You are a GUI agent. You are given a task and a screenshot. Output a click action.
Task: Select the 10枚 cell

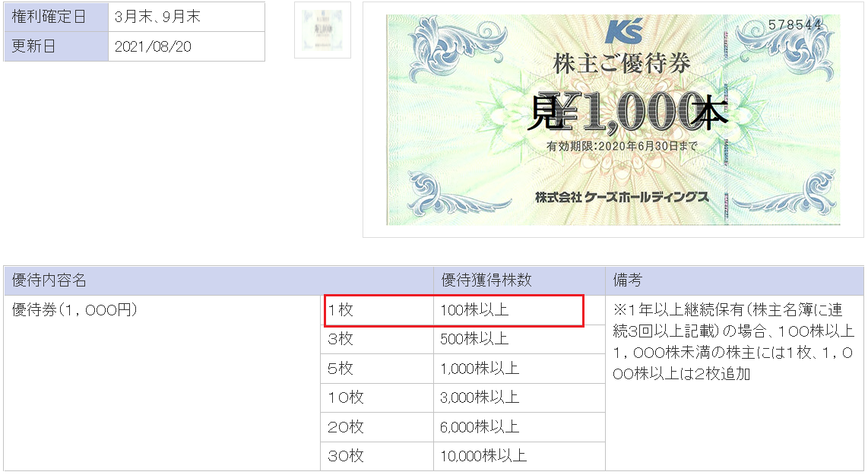pyautogui.click(x=377, y=397)
